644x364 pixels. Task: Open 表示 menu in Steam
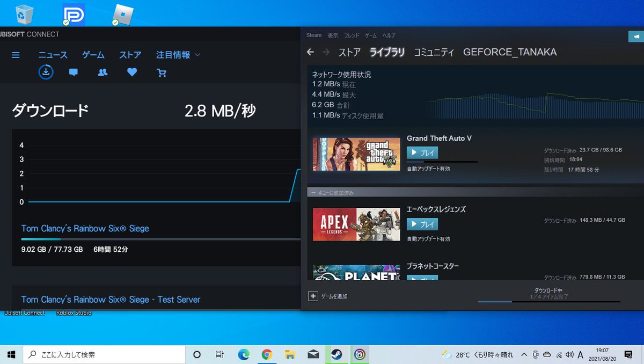tap(333, 35)
